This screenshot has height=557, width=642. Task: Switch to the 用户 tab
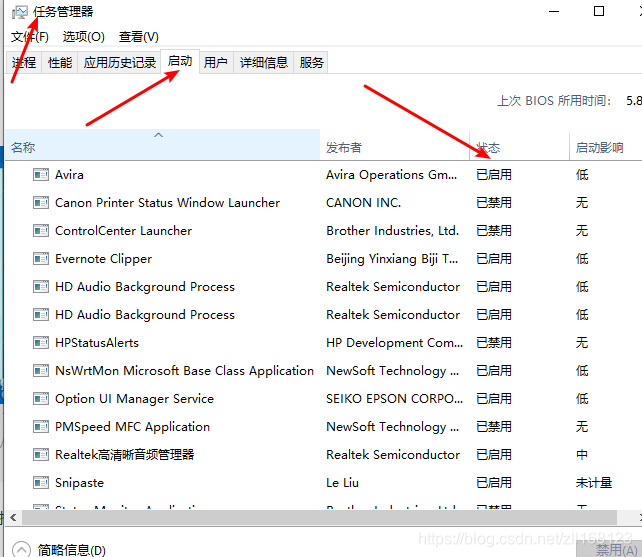(216, 63)
